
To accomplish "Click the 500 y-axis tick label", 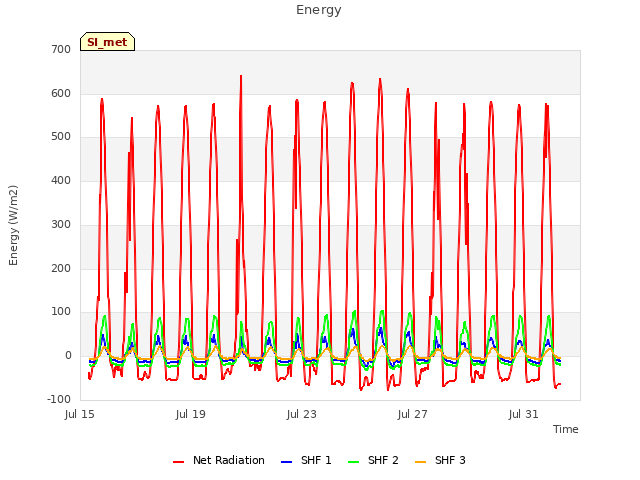I will pyautogui.click(x=61, y=137).
